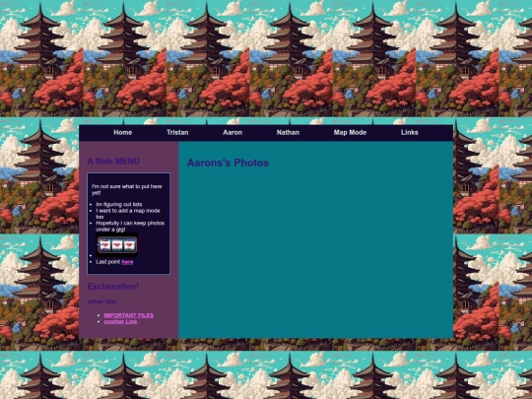Image resolution: width=532 pixels, height=399 pixels.
Task: Click 'Hopefully I can keep photos under a gig!'
Action: pos(130,227)
